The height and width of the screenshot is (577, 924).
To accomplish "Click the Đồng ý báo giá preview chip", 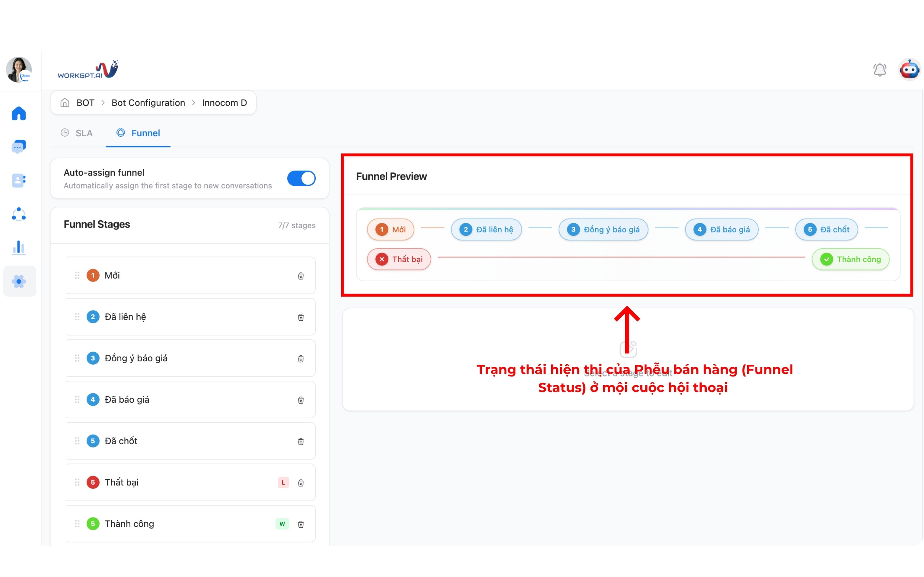I will coord(603,229).
